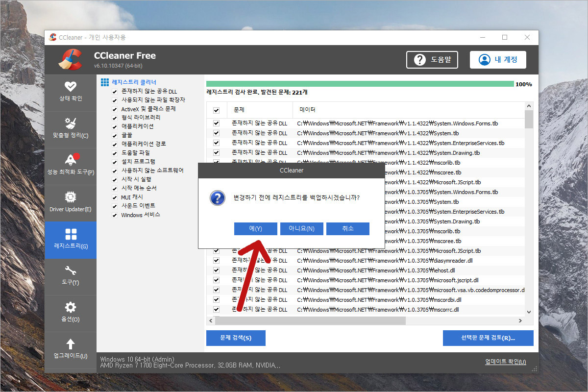Screen dimensions: 588x392
Task: Click the results vertical scrollbar thumb
Action: click(x=529, y=119)
